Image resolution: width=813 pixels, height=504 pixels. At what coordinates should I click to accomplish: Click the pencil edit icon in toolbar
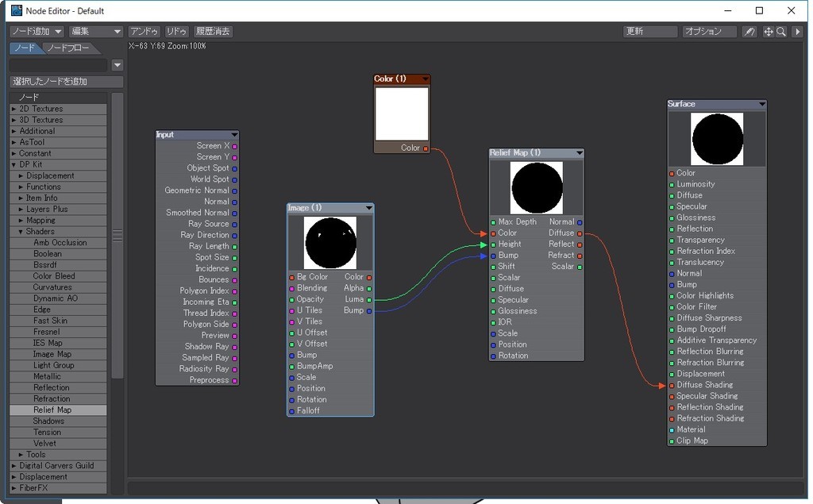749,32
